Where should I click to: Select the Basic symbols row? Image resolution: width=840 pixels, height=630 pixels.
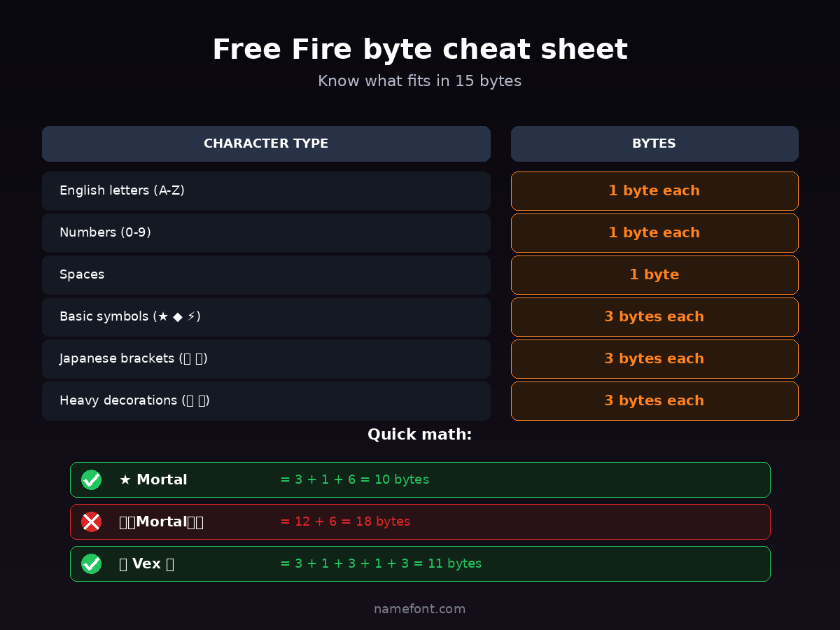point(266,316)
